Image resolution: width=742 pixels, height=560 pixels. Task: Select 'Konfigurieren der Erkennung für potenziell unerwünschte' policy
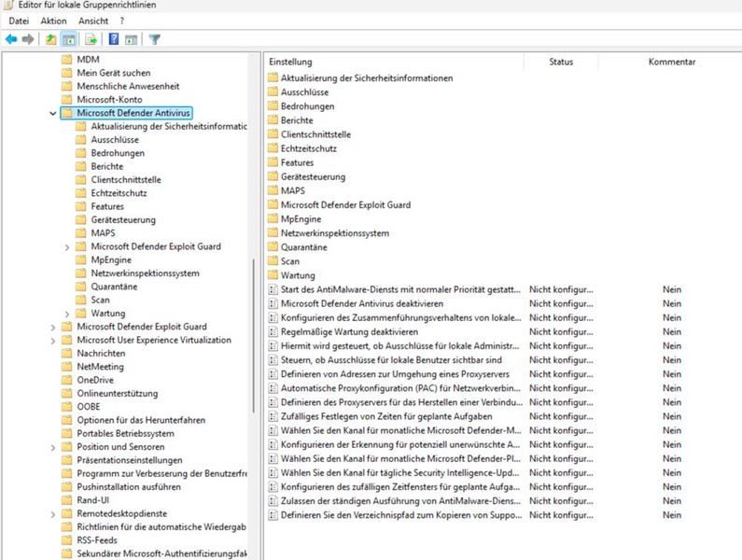(400, 444)
